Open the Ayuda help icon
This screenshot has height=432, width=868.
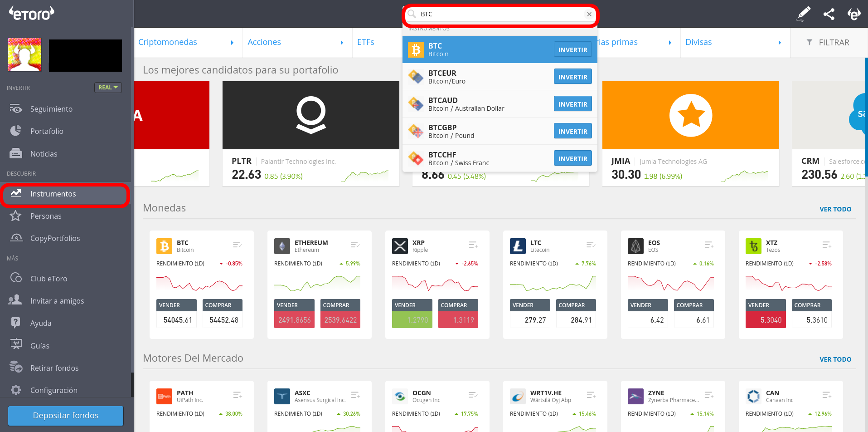[16, 323]
